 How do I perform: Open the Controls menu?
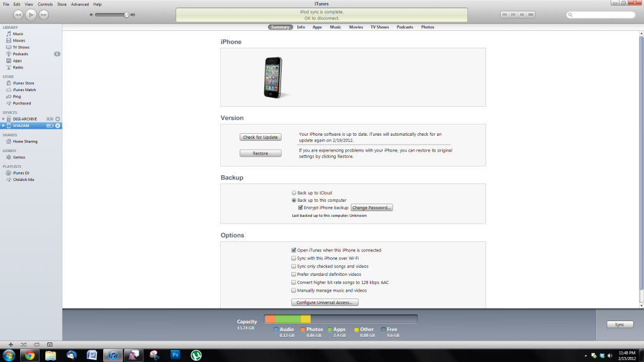tap(45, 4)
